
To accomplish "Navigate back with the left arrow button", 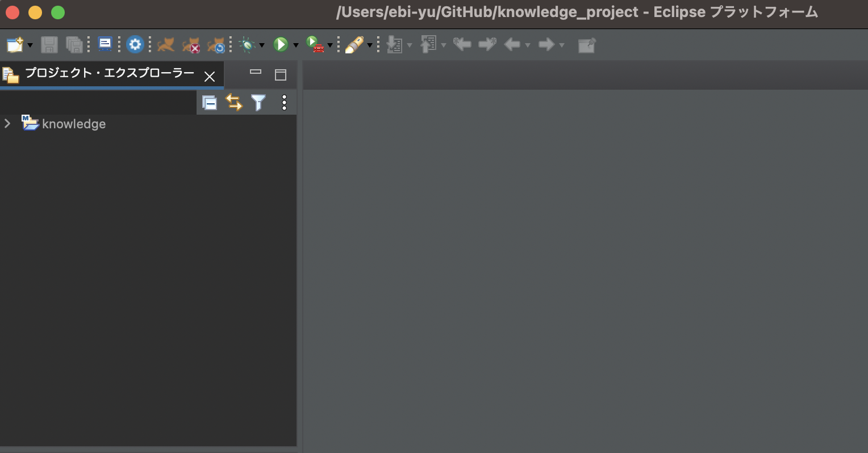I will [x=512, y=44].
